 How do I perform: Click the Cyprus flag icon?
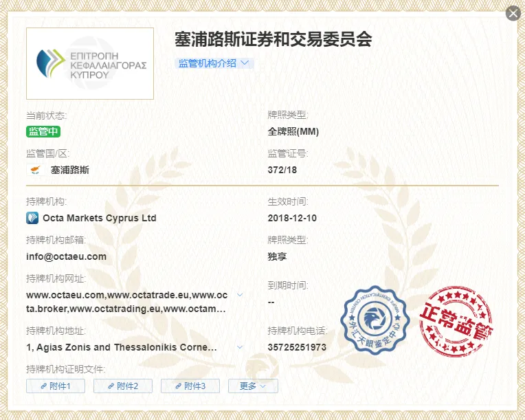coord(35,170)
